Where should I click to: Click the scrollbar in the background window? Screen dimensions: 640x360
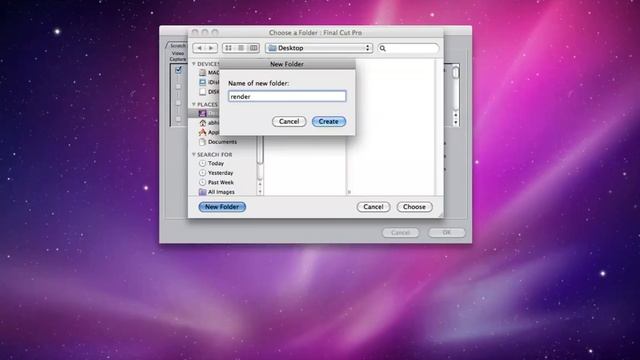(456, 95)
